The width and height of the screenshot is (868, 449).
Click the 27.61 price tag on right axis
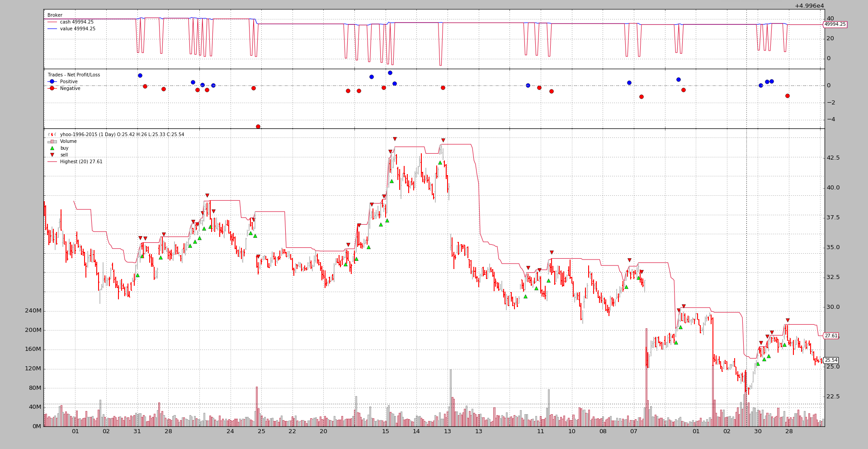pyautogui.click(x=831, y=336)
